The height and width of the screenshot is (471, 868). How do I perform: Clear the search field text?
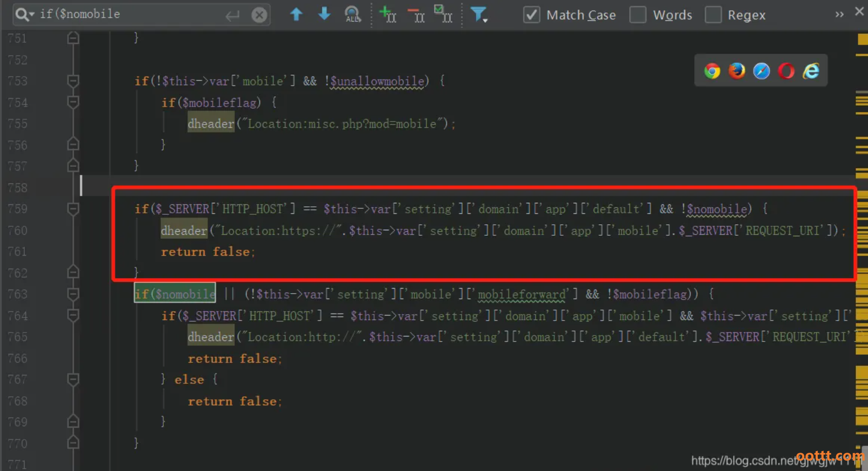coord(259,15)
